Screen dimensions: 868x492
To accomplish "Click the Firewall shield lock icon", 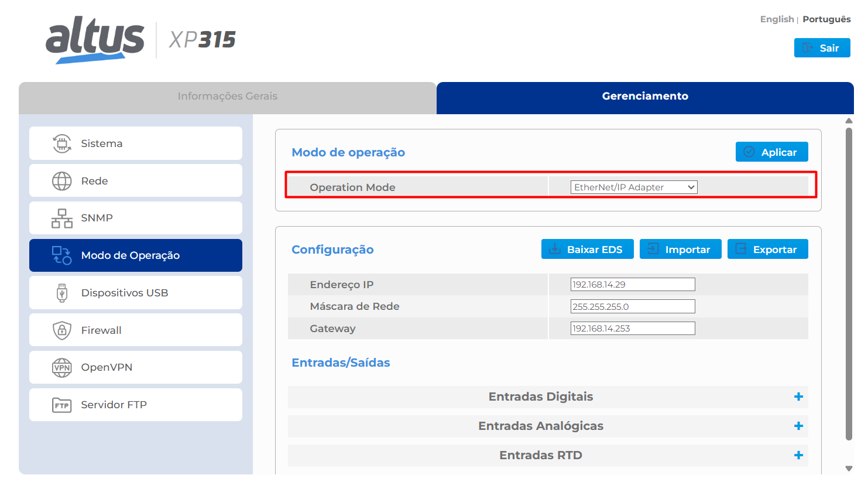I will click(x=62, y=330).
